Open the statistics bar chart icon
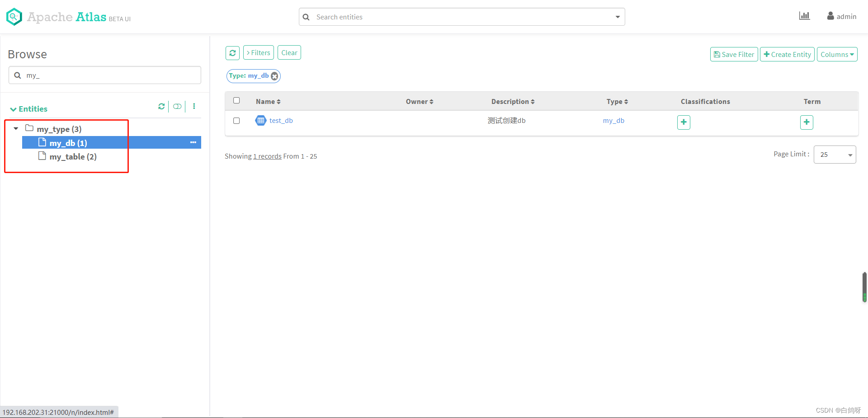This screenshot has width=868, height=418. 804,16
